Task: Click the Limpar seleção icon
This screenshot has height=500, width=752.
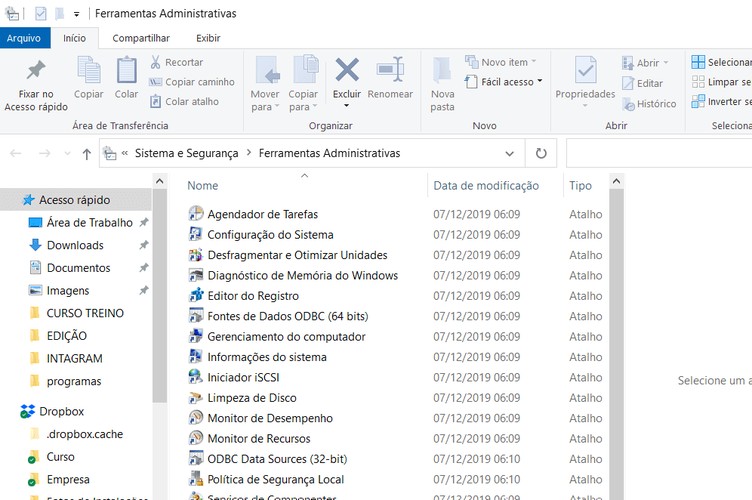Action: point(698,82)
